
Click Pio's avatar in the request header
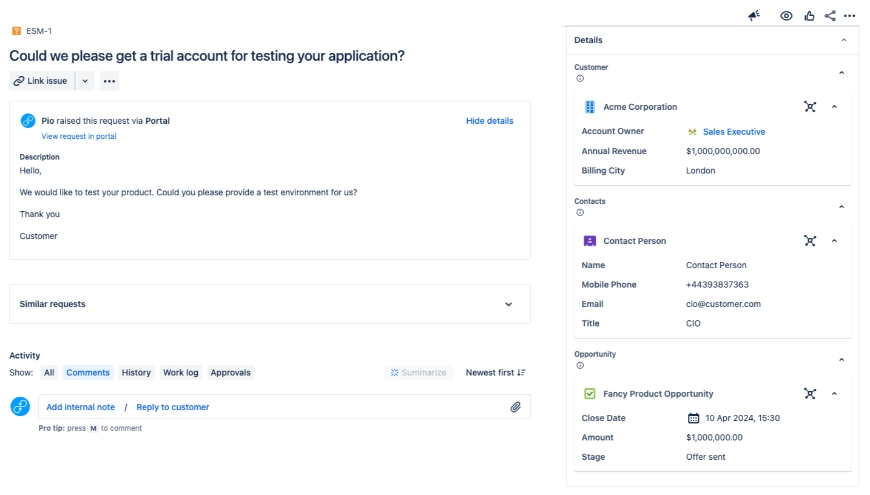tap(28, 120)
